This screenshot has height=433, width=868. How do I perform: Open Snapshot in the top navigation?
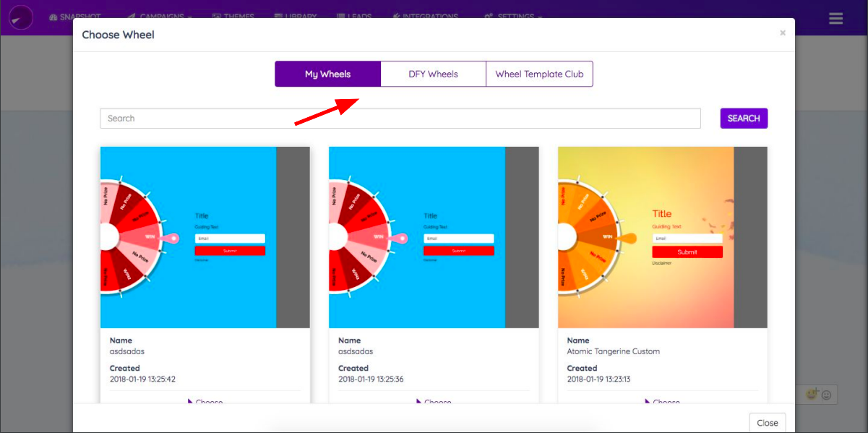click(74, 17)
